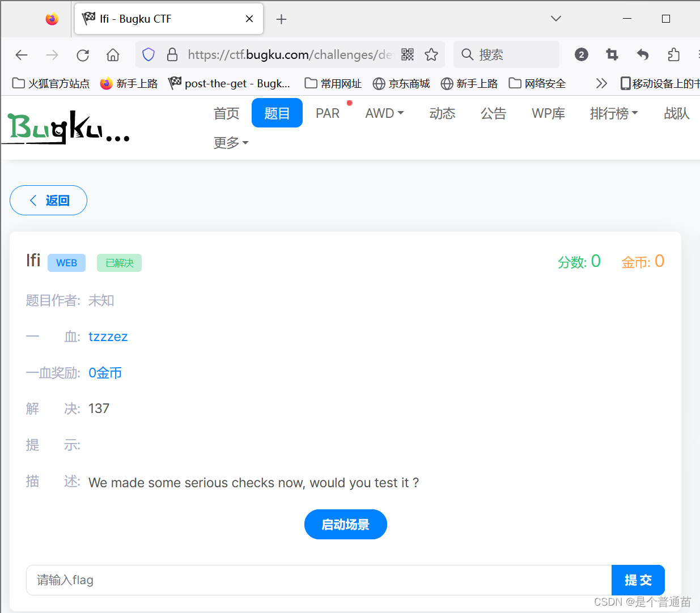Bookmark this page with the star icon
Screen dimensions: 700x613
click(431, 54)
